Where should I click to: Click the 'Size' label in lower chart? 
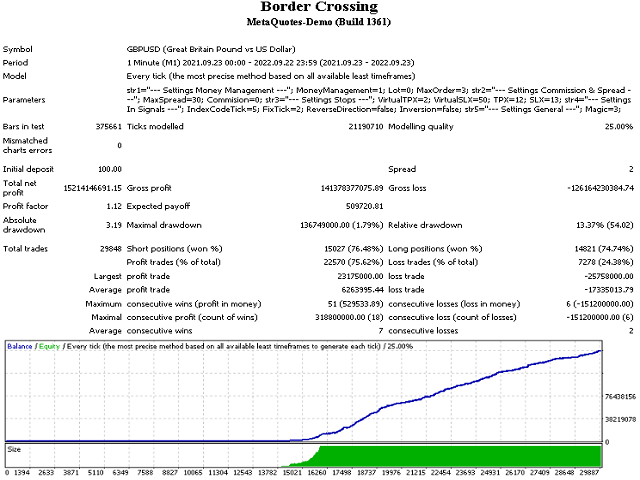click(x=14, y=449)
